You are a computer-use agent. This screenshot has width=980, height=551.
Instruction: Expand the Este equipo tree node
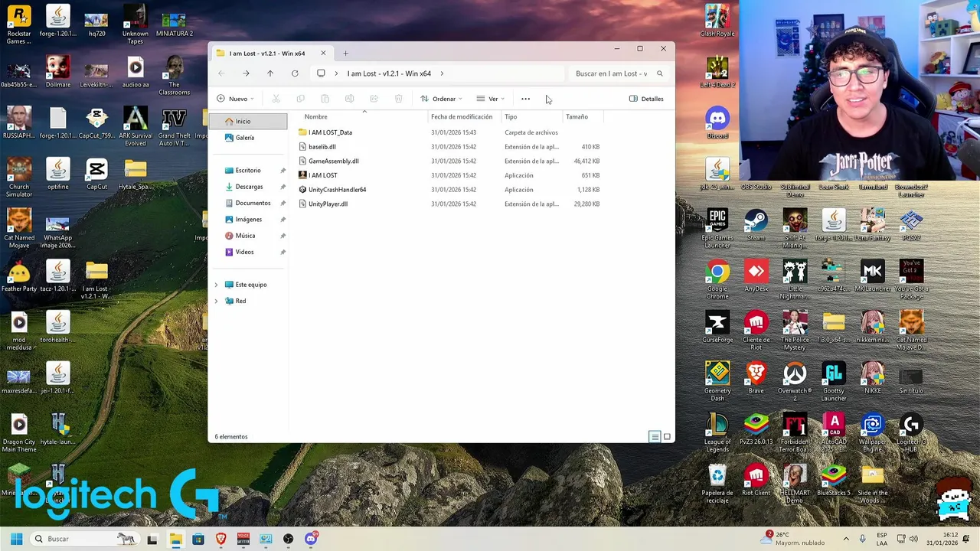pos(216,285)
